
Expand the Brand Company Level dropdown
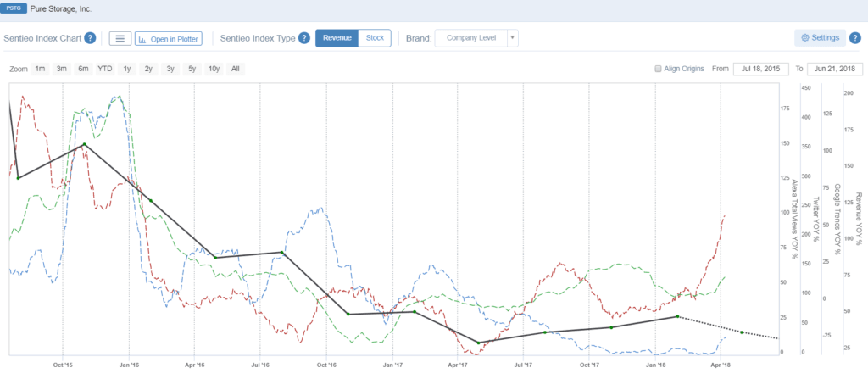[x=470, y=38]
